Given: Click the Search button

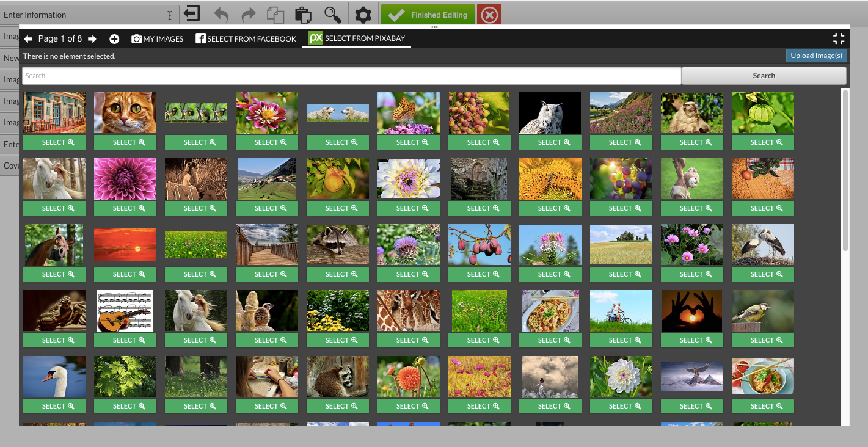Looking at the screenshot, I should pos(764,76).
